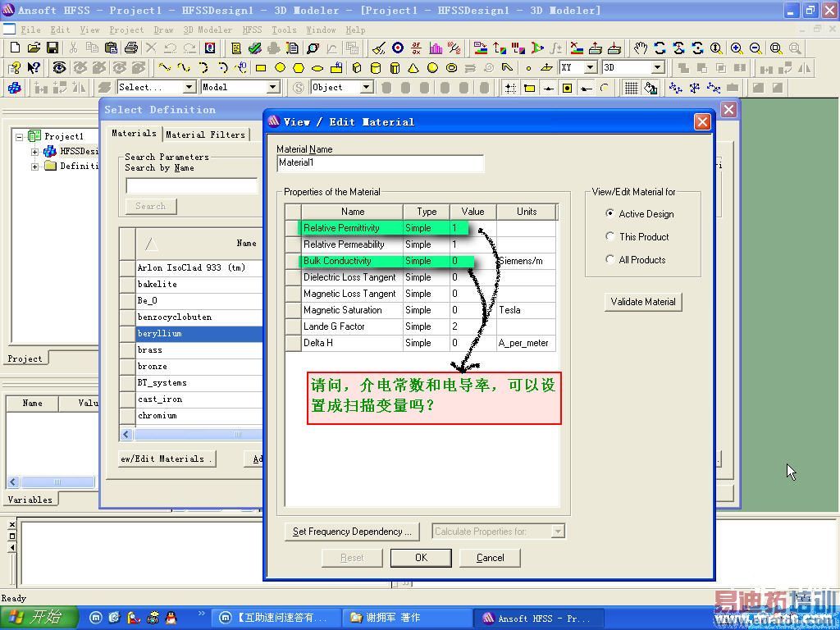Open the Model dropdown in toolbar
Image resolution: width=840 pixels, height=630 pixels.
coord(273,87)
